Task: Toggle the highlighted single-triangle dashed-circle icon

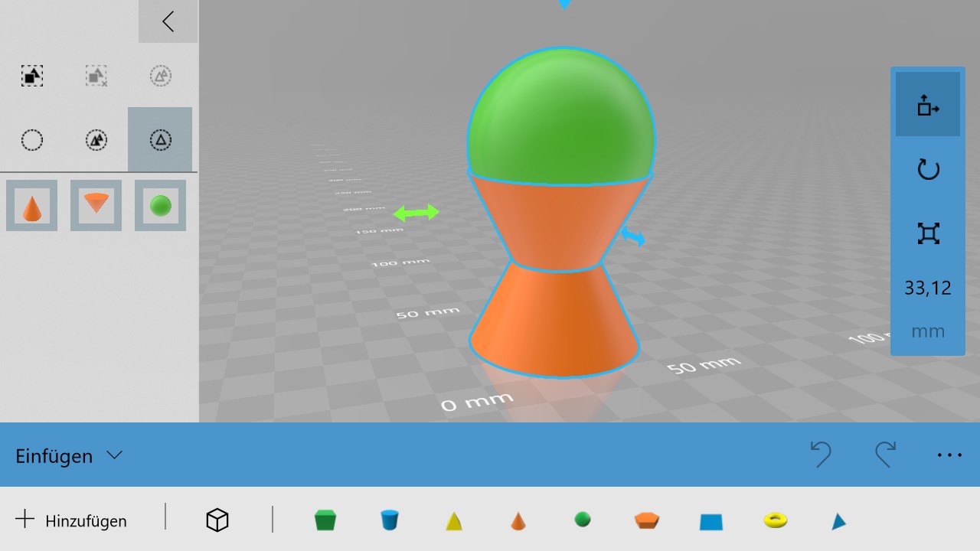Action: click(160, 139)
